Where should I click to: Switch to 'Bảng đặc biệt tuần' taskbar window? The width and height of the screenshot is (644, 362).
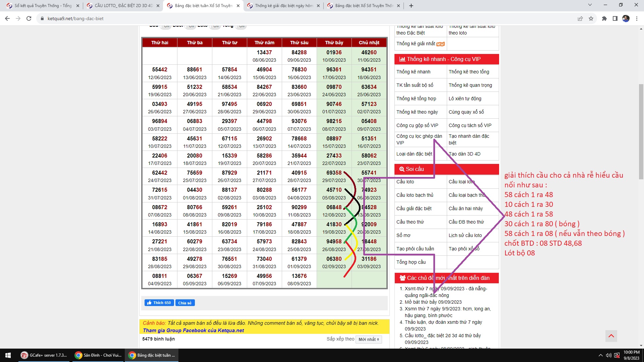coord(152,355)
